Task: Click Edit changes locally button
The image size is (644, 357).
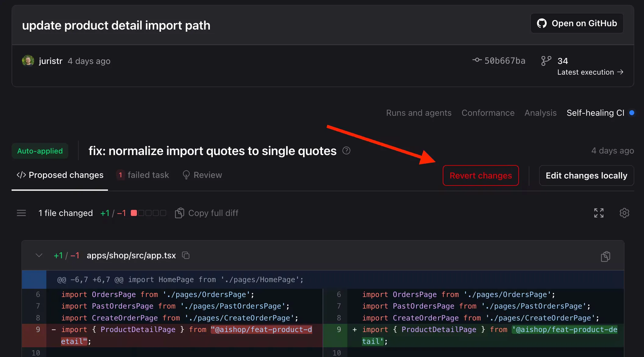Action: 586,175
